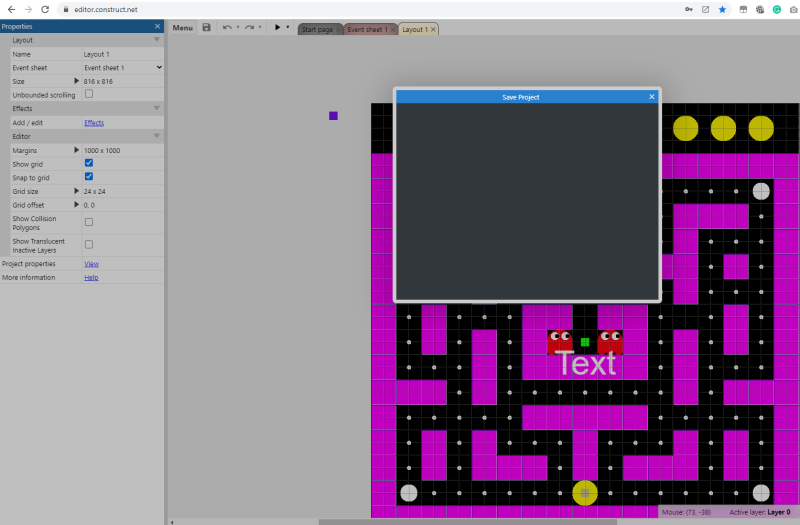Screen dimensions: 800x525
Task: Select the left red ghost sprite
Action: pos(560,342)
